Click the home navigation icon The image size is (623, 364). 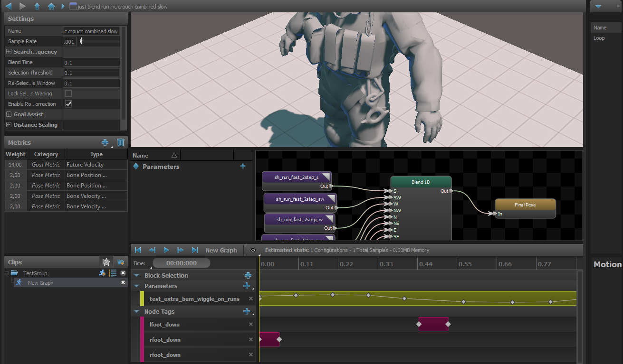click(x=51, y=7)
